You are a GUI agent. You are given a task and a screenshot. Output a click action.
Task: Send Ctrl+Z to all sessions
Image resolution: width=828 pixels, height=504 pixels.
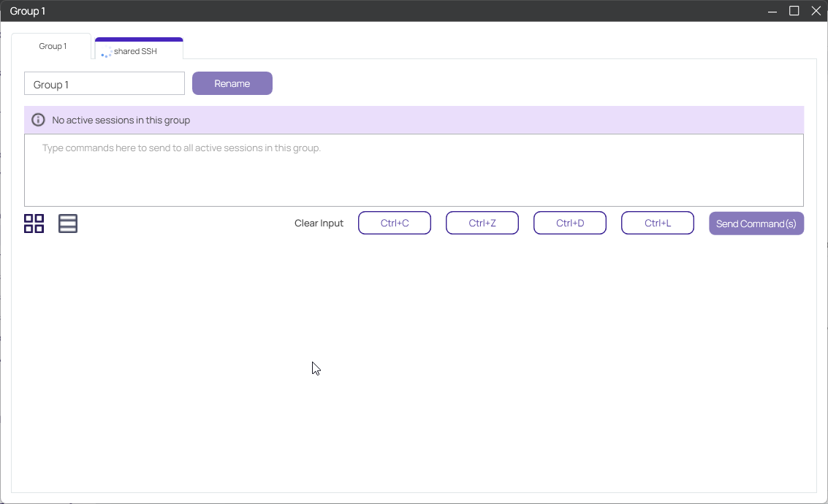click(482, 223)
